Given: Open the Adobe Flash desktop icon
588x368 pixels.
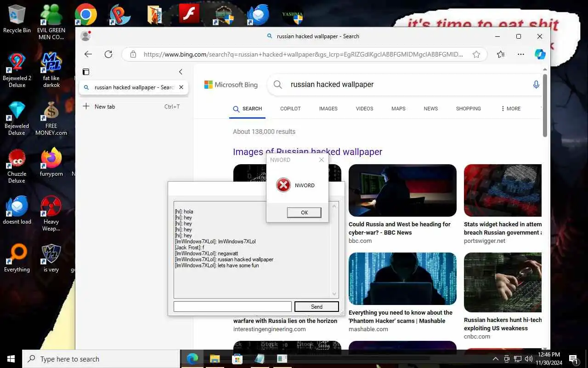Looking at the screenshot, I should [x=189, y=14].
